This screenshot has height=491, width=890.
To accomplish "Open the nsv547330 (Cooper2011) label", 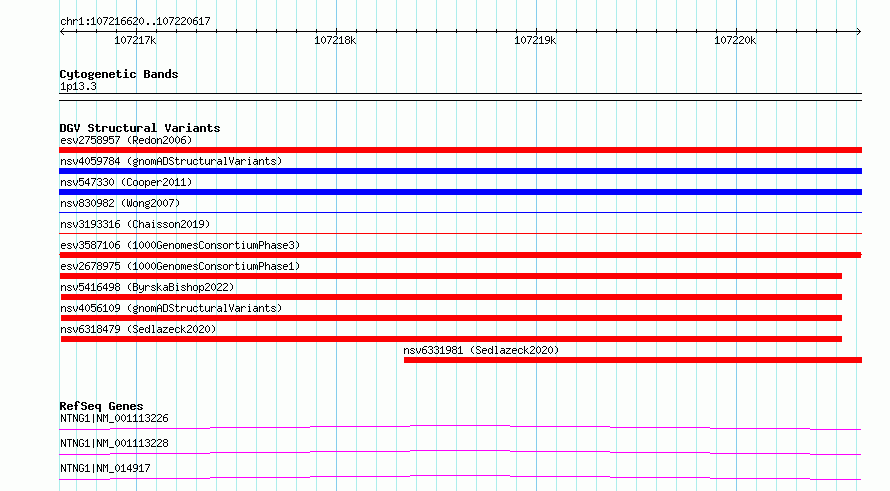I will 126,182.
